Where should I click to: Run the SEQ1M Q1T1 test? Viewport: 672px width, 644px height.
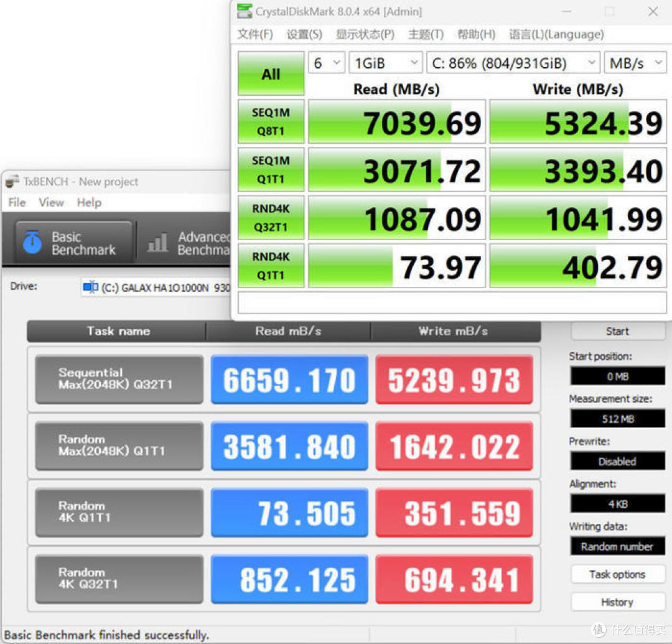point(271,170)
